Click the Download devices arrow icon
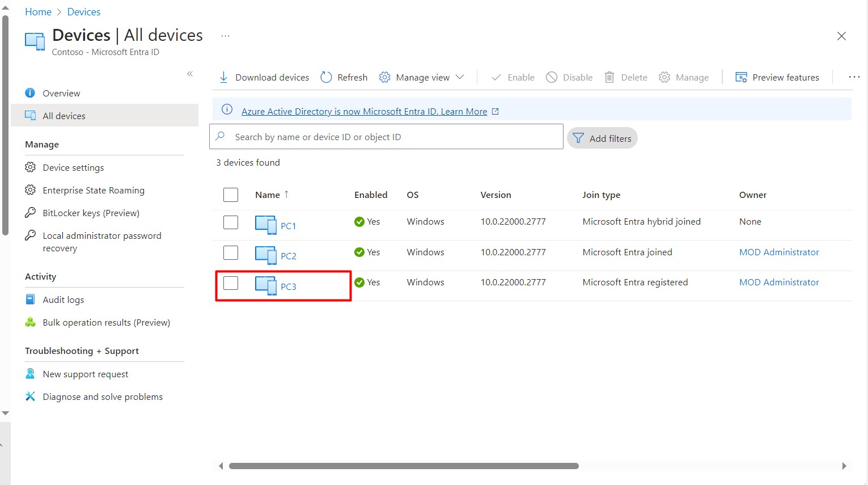 [223, 77]
